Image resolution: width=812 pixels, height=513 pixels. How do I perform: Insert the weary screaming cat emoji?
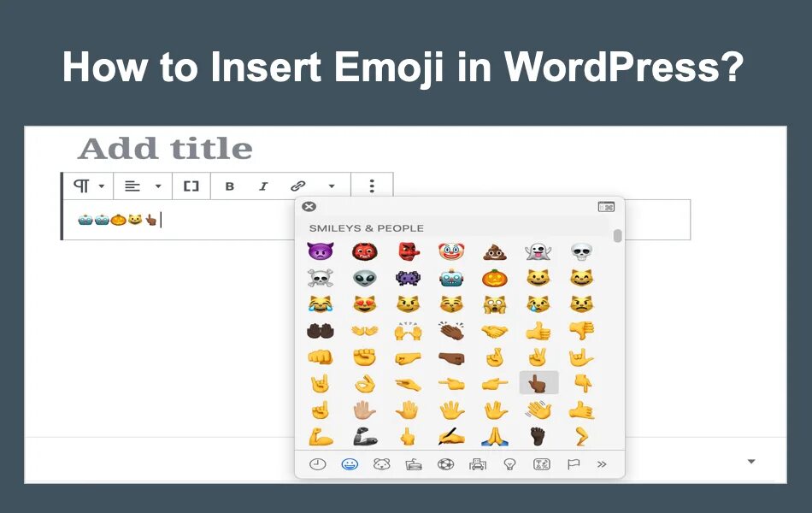495,304
